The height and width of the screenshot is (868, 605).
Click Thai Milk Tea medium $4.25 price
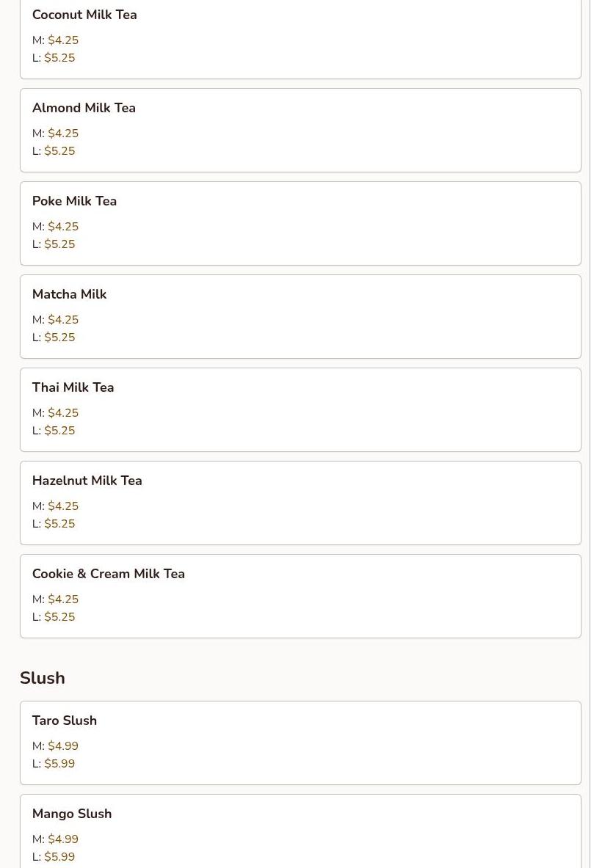coord(63,413)
